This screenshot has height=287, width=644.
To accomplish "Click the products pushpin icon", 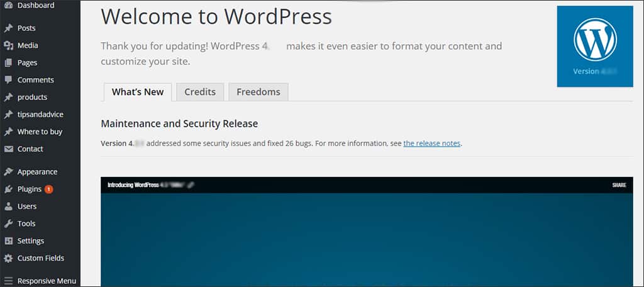I will (x=8, y=98).
